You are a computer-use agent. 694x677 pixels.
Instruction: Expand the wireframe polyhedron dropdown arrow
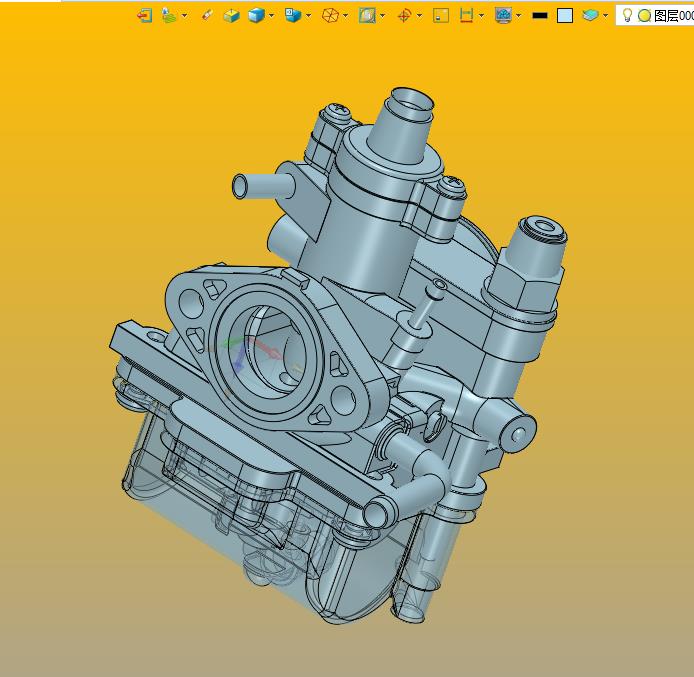pos(345,16)
